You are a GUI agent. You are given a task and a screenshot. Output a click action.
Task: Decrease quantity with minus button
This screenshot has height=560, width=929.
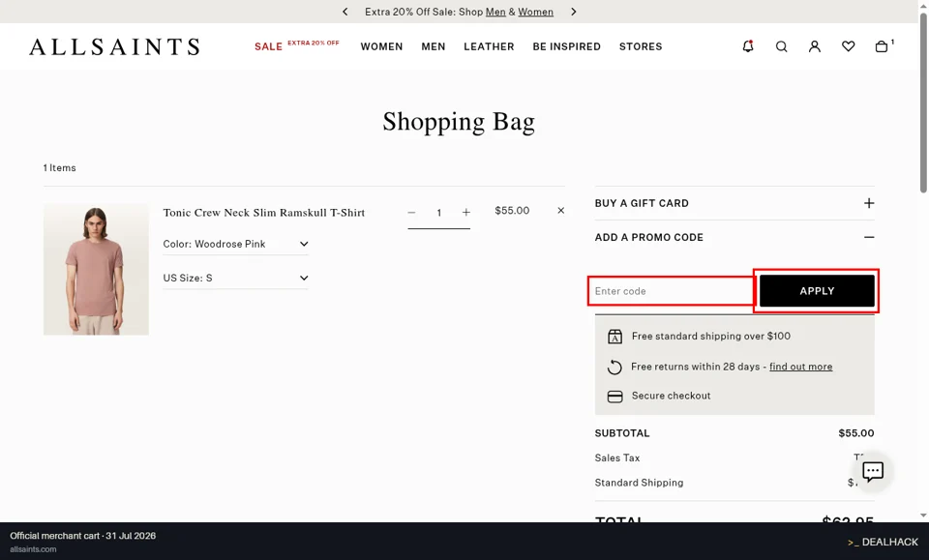pyautogui.click(x=412, y=213)
